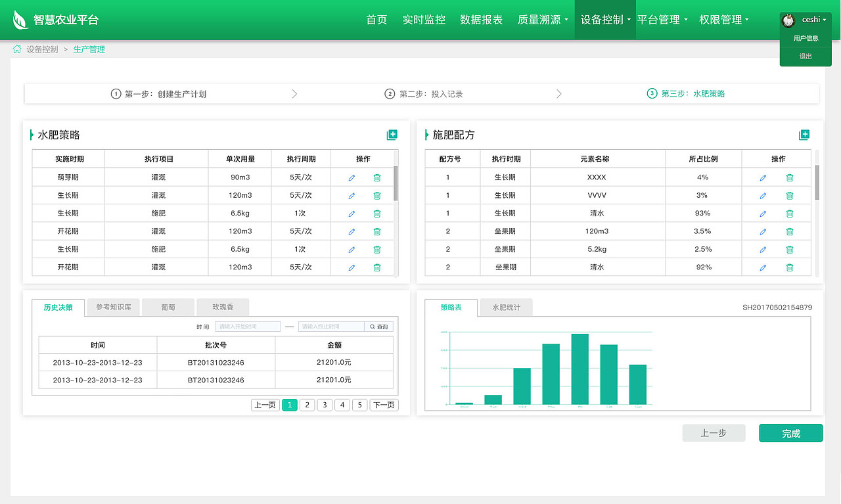Edit the XXXX 4% formula row
Image resolution: width=841 pixels, height=504 pixels.
coord(763,177)
